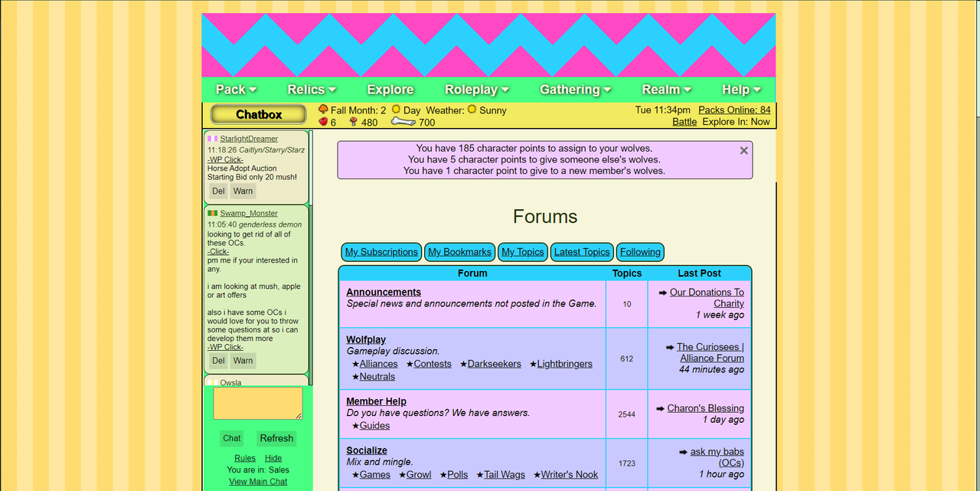Refresh the chatbox

[x=276, y=439]
